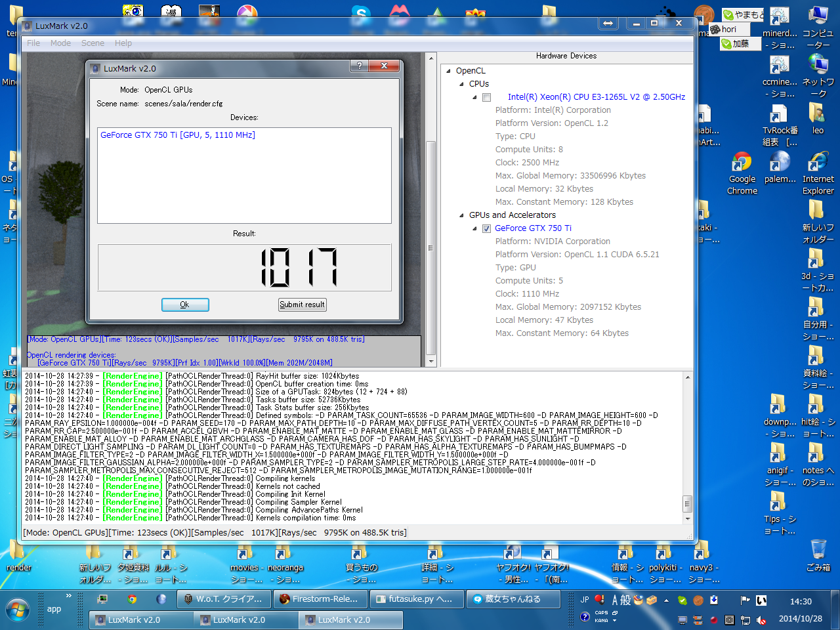
Task: Select GeForce GTX 750 Ti in devices list
Action: [177, 135]
